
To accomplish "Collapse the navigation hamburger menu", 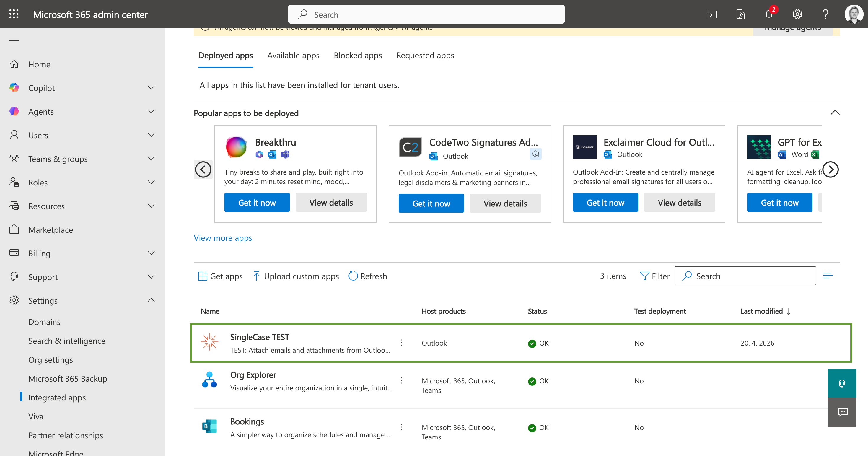I will 14,40.
